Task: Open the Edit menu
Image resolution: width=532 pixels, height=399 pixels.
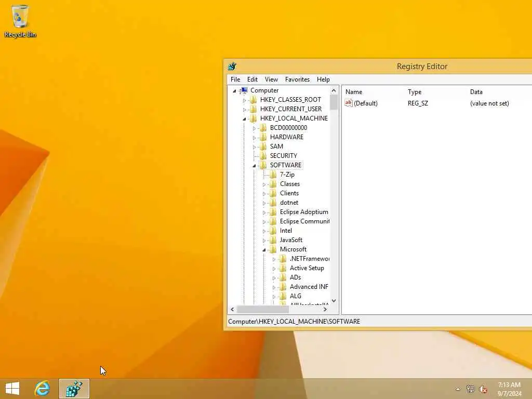Action: (x=252, y=79)
